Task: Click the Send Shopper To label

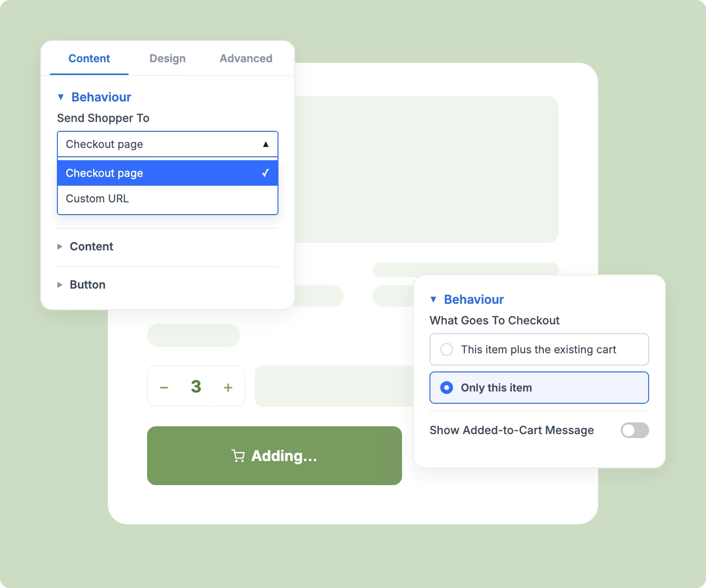Action: click(103, 118)
